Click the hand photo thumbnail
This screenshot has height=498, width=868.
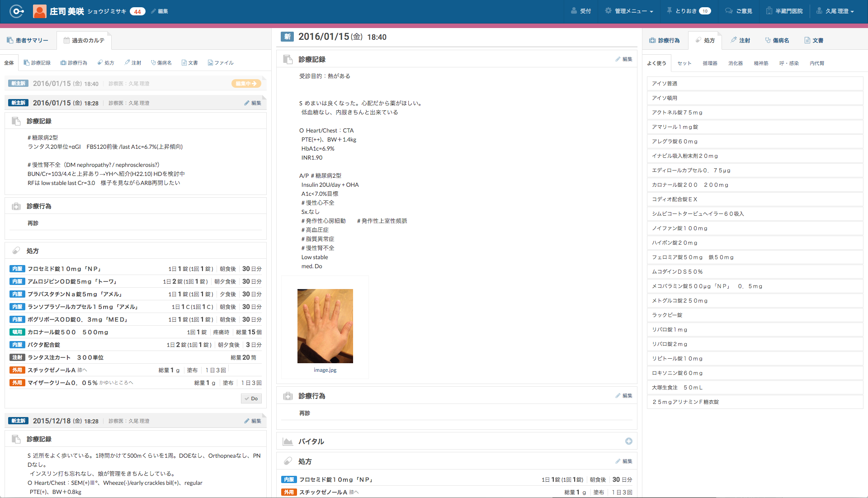(325, 326)
